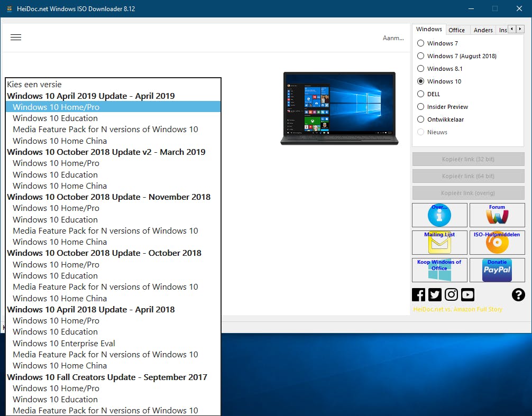Open the YouTube icon link
532x416 pixels.
(x=467, y=294)
